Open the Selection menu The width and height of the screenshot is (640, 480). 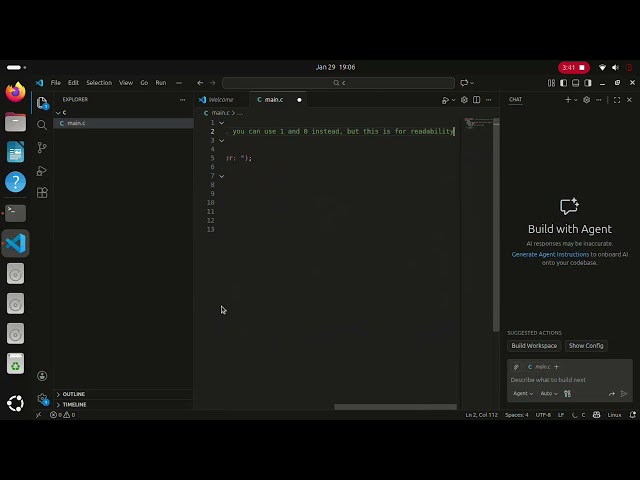(x=99, y=83)
